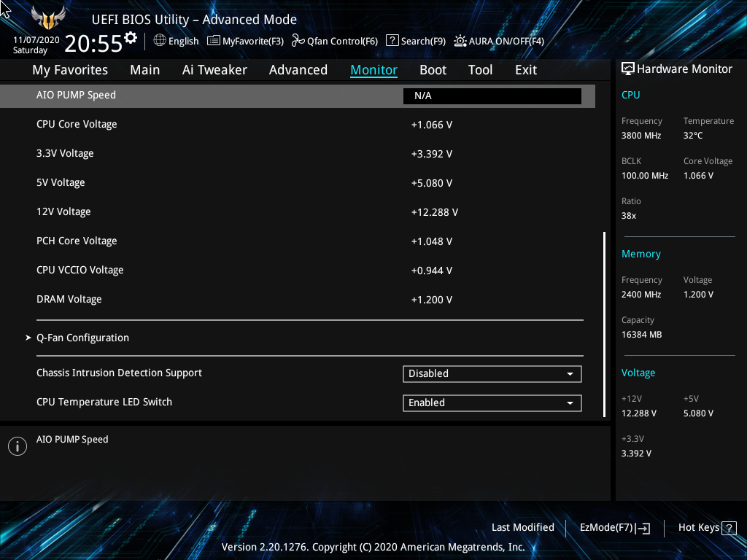Click the globe language icon
This screenshot has width=747, height=560.
click(160, 41)
